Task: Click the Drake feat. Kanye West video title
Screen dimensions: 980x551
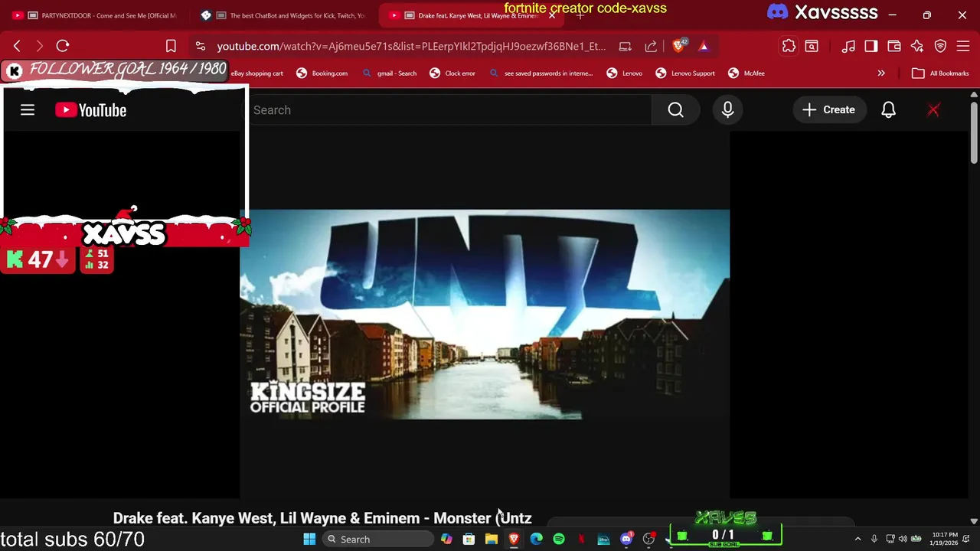Action: [322, 518]
